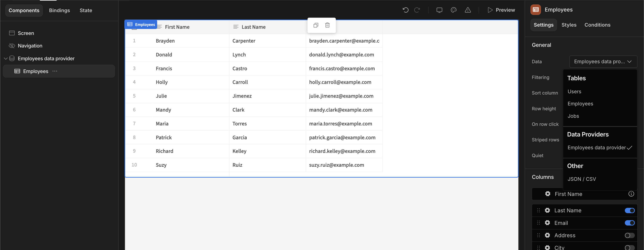
Task: Disable the Email column toggle
Action: [630, 223]
